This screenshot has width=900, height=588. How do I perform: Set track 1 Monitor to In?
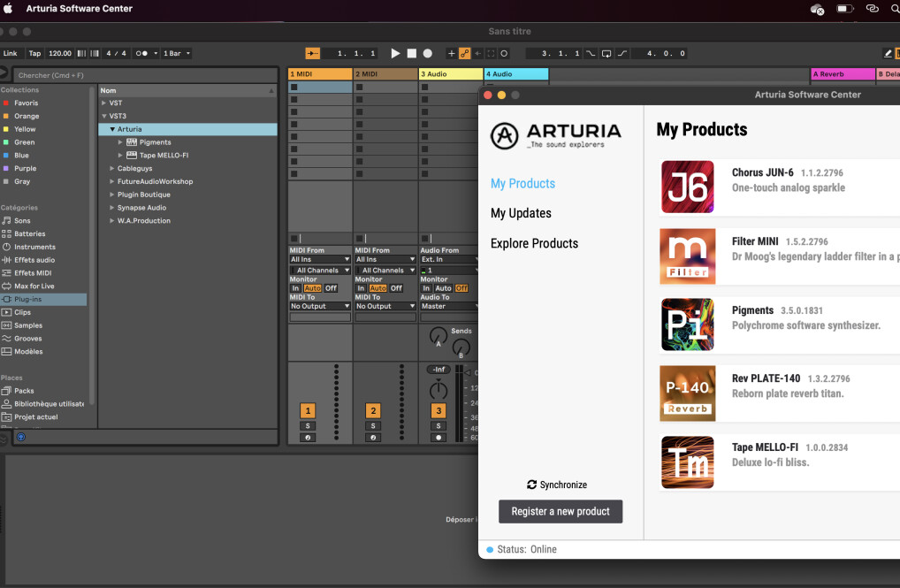click(296, 288)
